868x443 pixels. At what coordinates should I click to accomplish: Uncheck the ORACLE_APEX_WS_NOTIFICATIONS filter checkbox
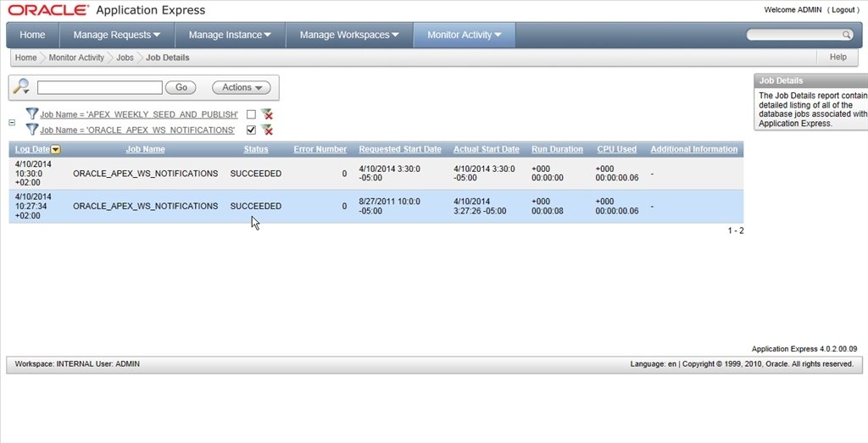251,130
